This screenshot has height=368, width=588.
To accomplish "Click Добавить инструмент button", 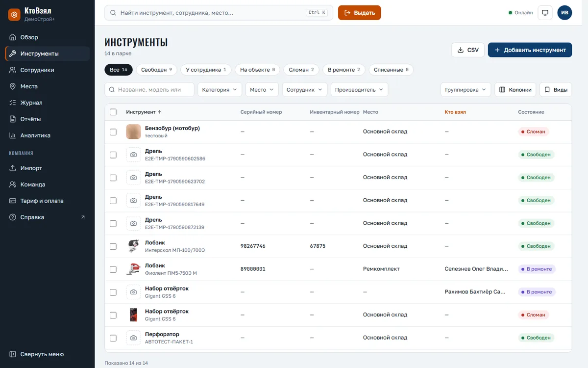I will pos(530,50).
